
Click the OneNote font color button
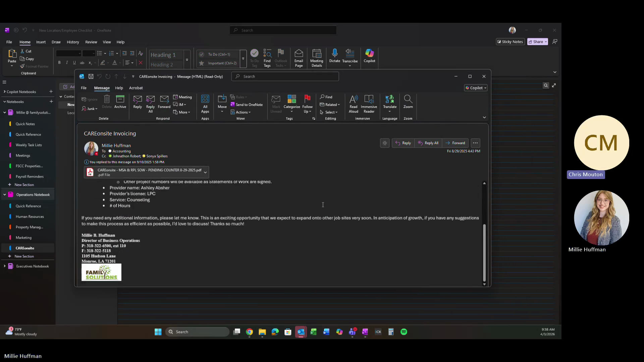[x=115, y=63]
